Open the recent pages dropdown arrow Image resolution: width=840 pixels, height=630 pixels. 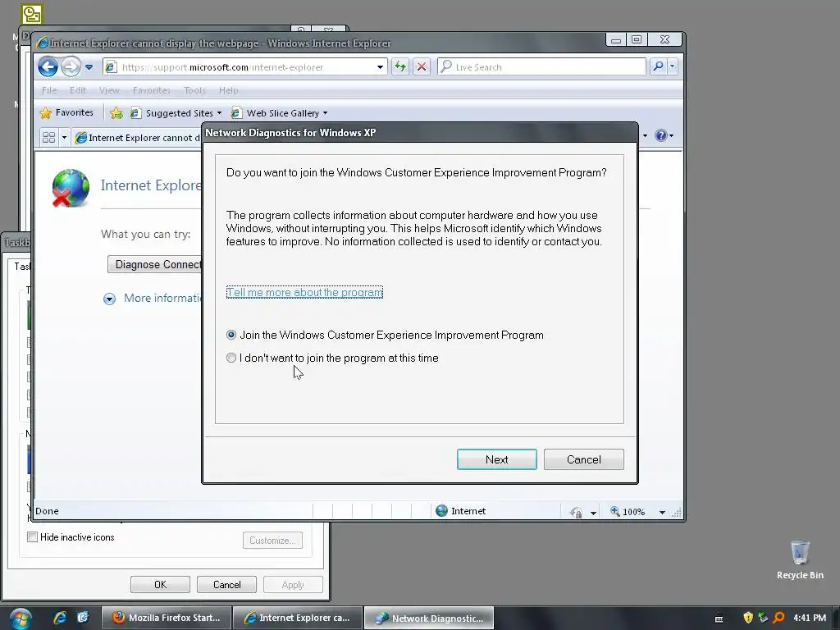pyautogui.click(x=89, y=67)
